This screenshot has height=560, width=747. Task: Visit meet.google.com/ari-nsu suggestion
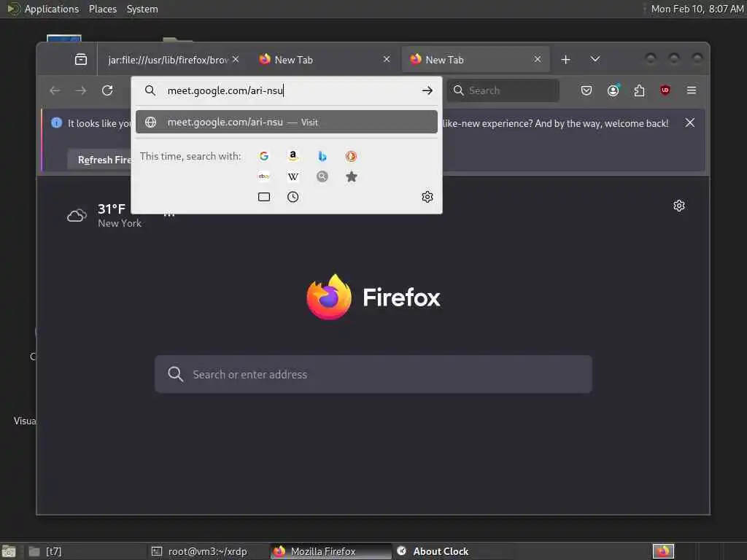286,122
